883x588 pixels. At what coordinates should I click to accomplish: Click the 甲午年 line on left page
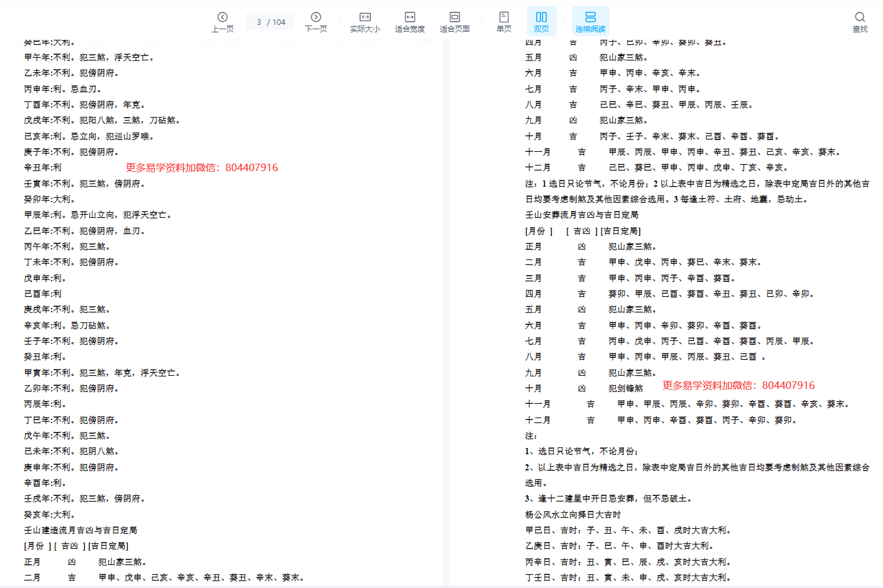[x=88, y=57]
